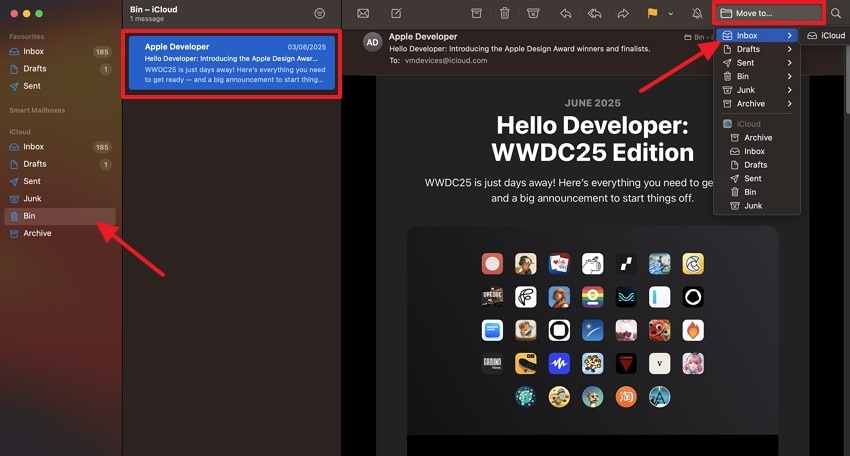Viewport: 850px width, 456px height.
Task: Mute the conversation with bell icon
Action: tap(697, 14)
